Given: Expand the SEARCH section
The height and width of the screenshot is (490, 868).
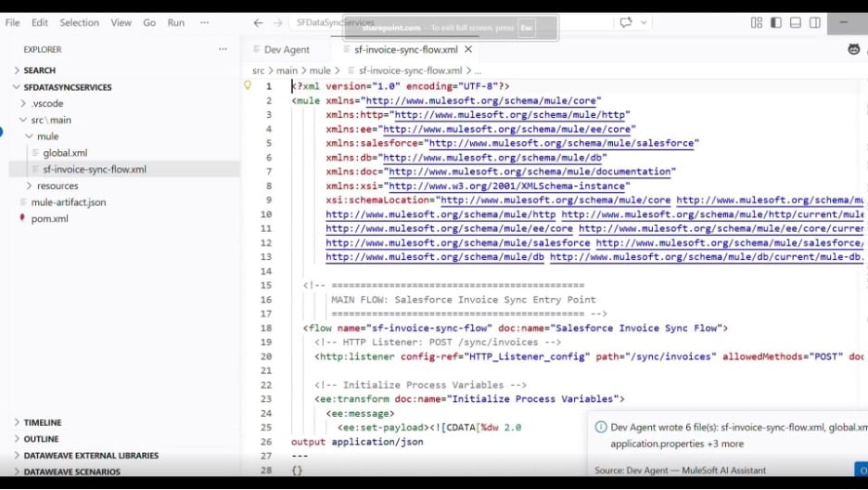Looking at the screenshot, I should point(39,71).
